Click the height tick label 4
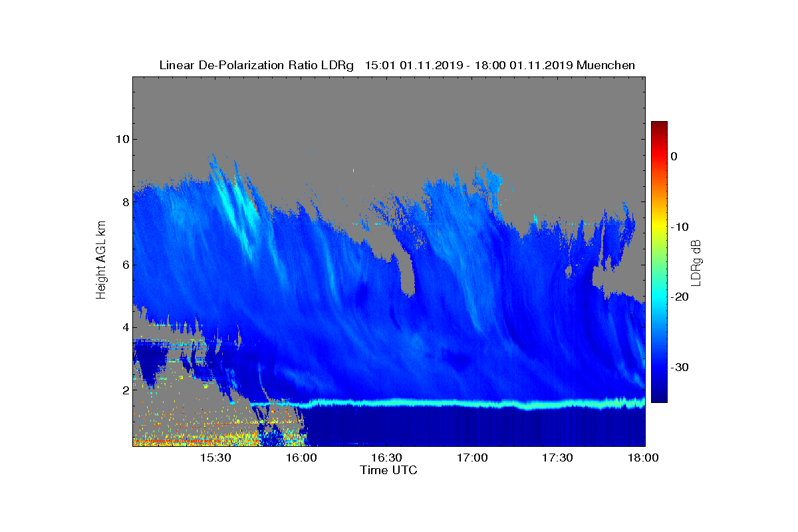This screenshot has width=798, height=532. [x=124, y=327]
